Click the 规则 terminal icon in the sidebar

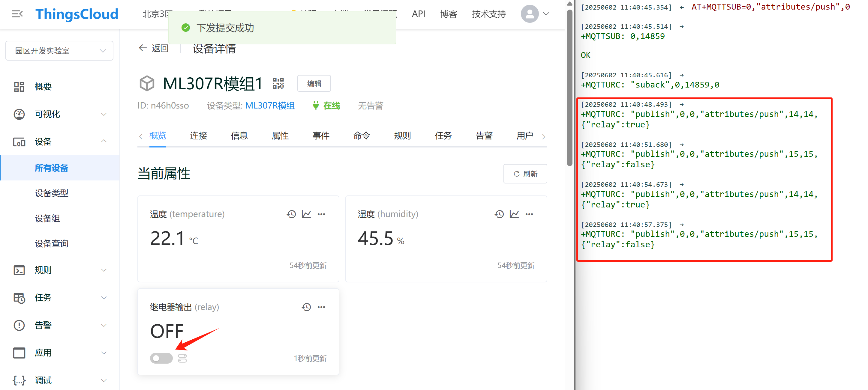(19, 270)
